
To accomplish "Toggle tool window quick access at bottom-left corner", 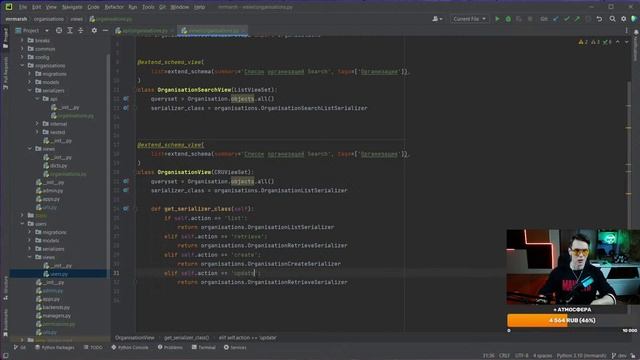I will (5, 356).
